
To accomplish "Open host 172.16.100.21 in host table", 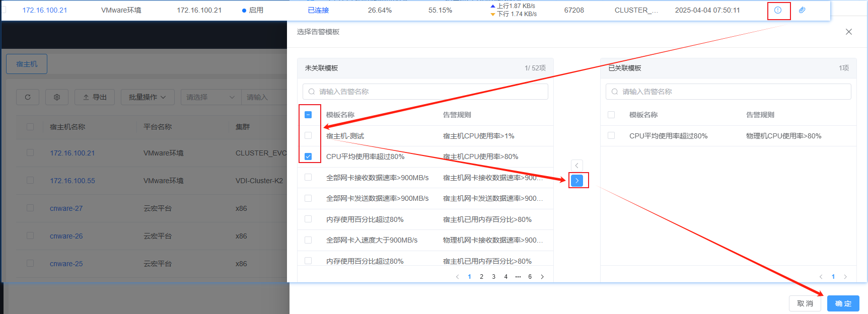I will pos(73,153).
